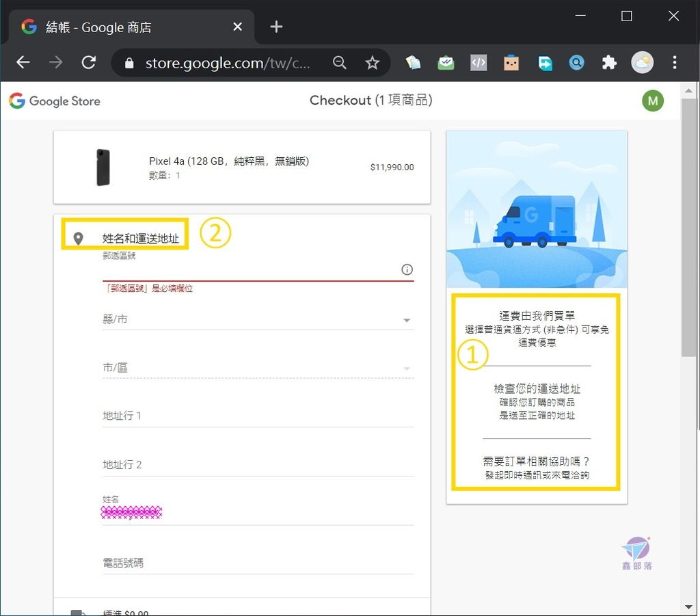Viewport: 700px width, 616px height.
Task: Open the blue circular search extension
Action: 576,62
